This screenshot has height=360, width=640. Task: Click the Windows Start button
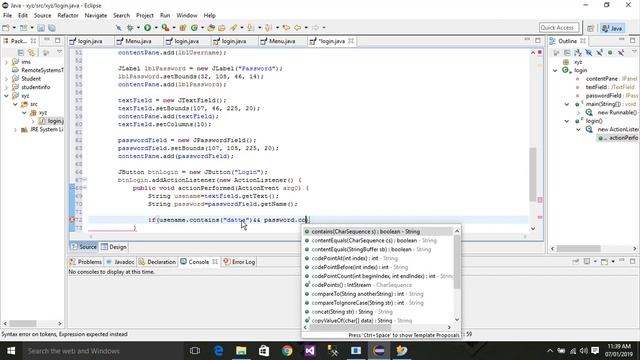pyautogui.click(x=11, y=351)
